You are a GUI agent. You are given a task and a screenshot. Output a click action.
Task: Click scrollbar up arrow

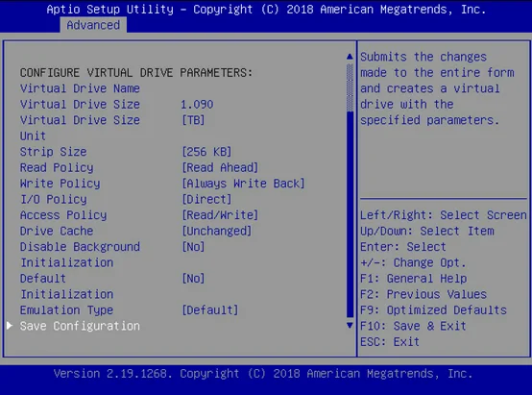(351, 57)
